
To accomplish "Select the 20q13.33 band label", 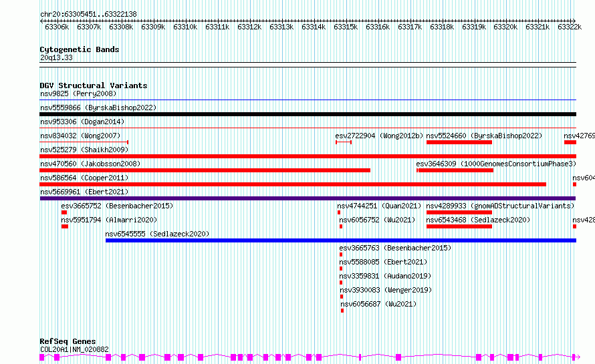I will point(56,57).
